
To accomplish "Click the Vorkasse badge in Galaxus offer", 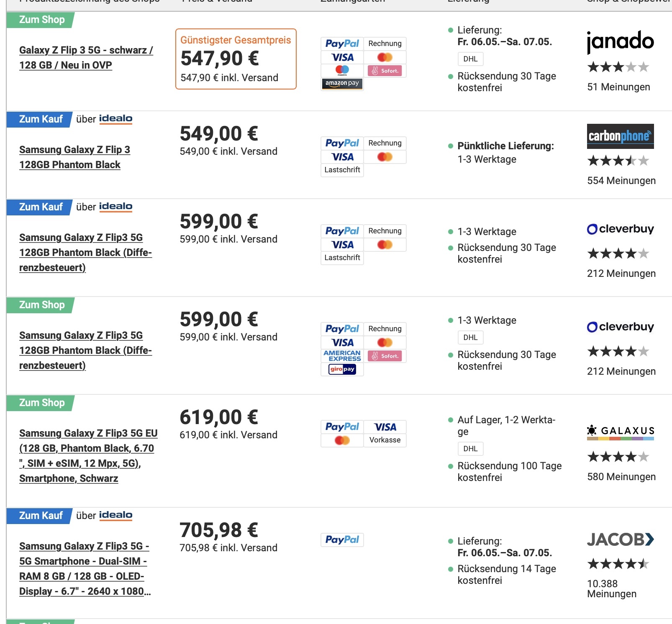I will click(x=385, y=440).
